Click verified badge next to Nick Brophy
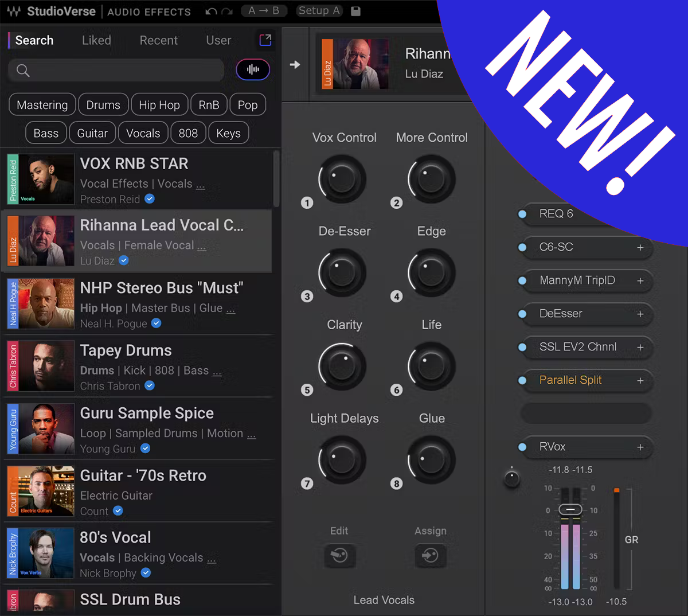Viewport: 688px width, 616px height. [x=146, y=572]
